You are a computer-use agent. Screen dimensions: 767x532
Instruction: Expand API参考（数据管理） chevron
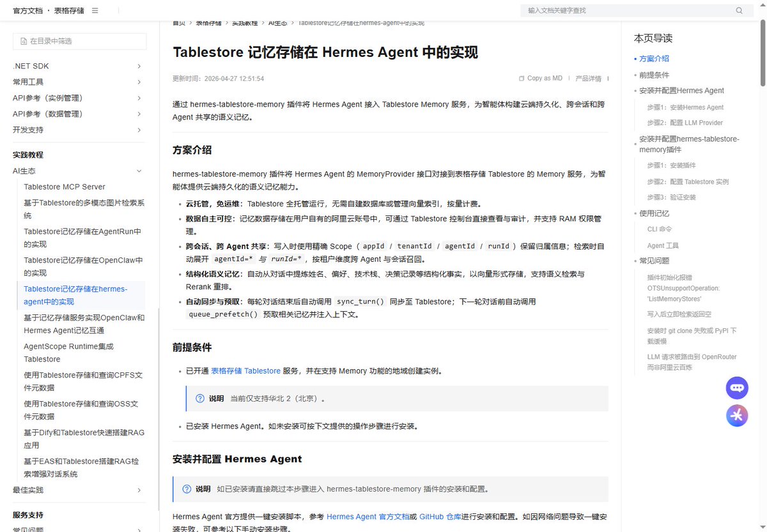139,114
